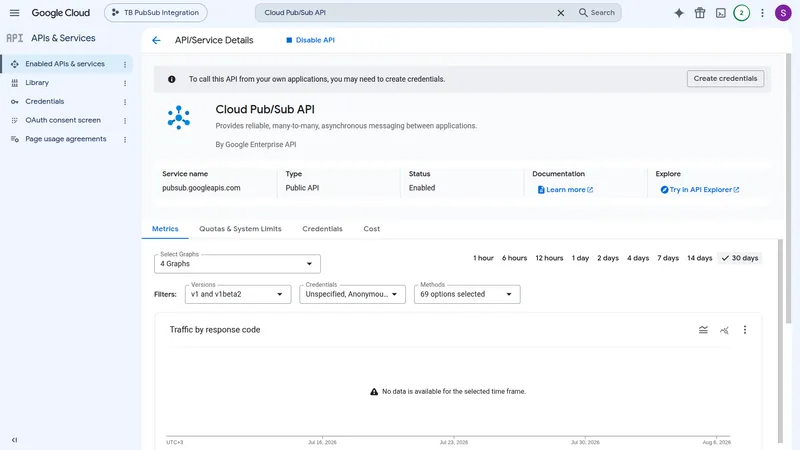800x450 pixels.
Task: Select the 30 days time range
Action: click(x=740, y=258)
